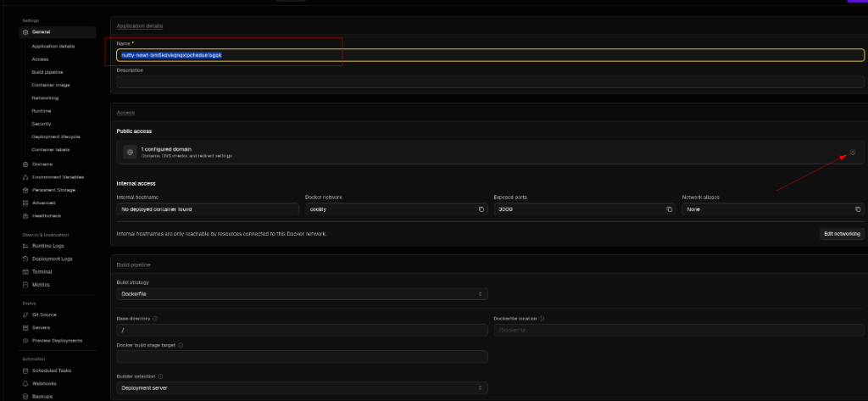Viewport: 868px width, 401px height.
Task: Expand the 1 configured domain row arrow
Action: pos(853,153)
